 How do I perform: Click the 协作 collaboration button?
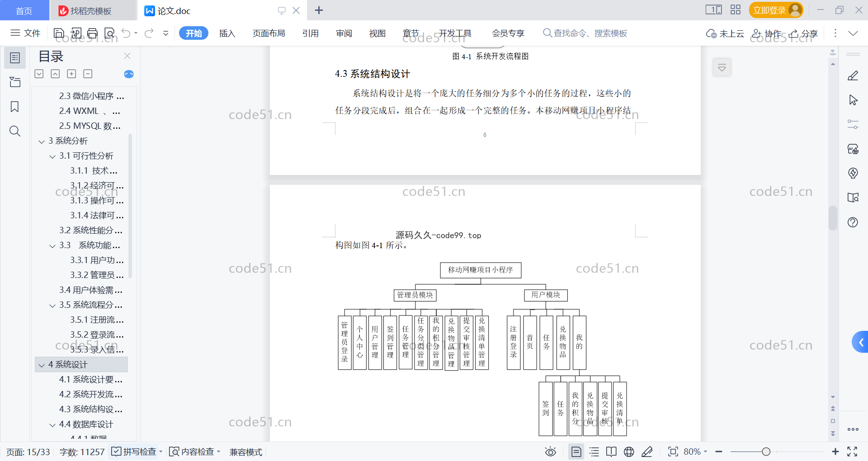[x=767, y=33]
